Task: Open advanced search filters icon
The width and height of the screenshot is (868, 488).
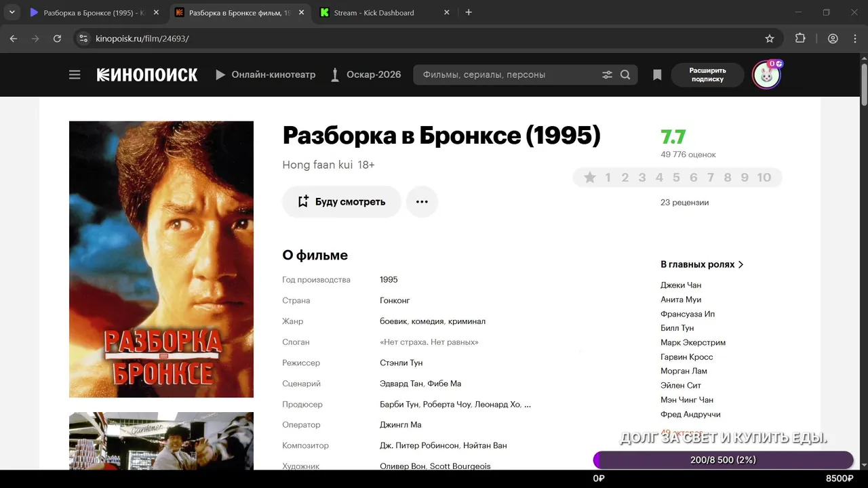Action: click(607, 75)
